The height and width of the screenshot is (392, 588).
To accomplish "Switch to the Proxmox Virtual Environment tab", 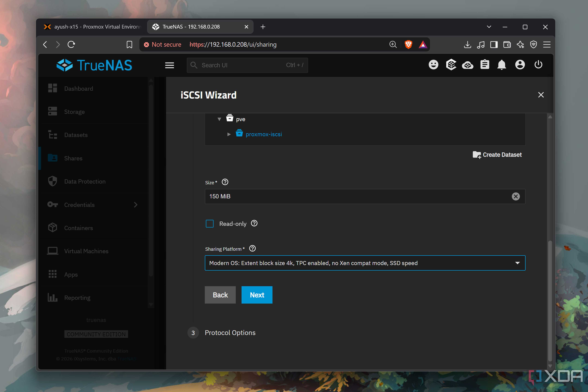I will (93, 27).
